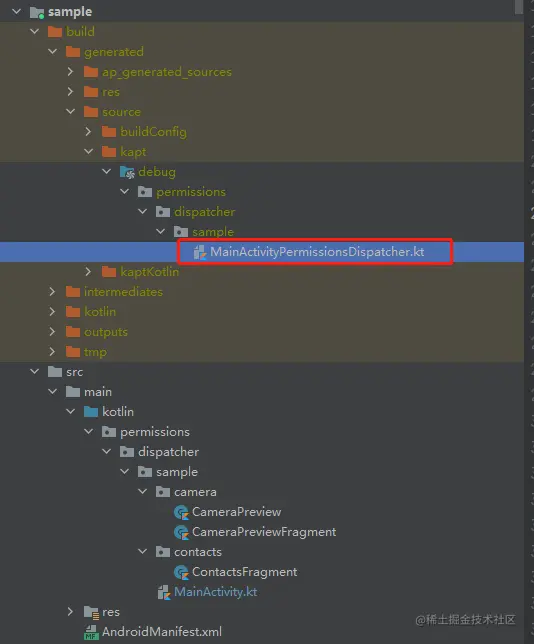534x644 pixels.
Task: Expand the res folder under main
Action: pyautogui.click(x=71, y=612)
